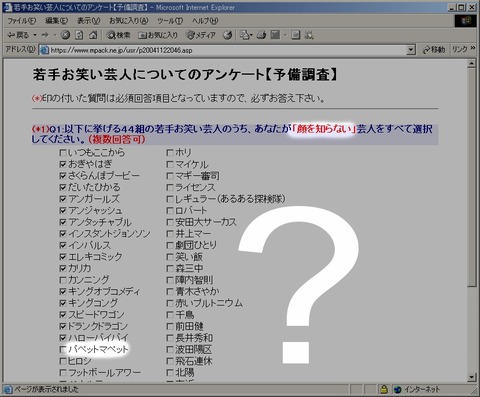This screenshot has height=397, width=480.
Task: Open the Forward history dropdown arrow
Action: coord(55,35)
